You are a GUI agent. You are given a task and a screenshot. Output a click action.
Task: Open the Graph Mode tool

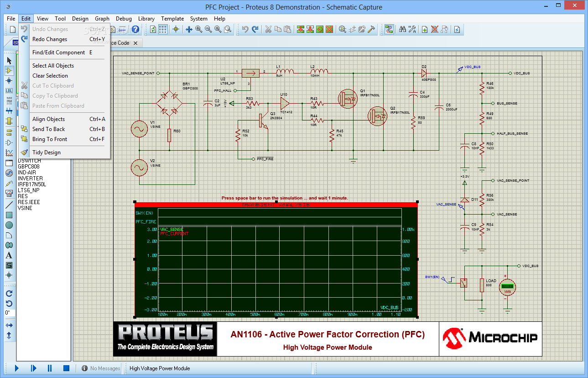click(9, 153)
